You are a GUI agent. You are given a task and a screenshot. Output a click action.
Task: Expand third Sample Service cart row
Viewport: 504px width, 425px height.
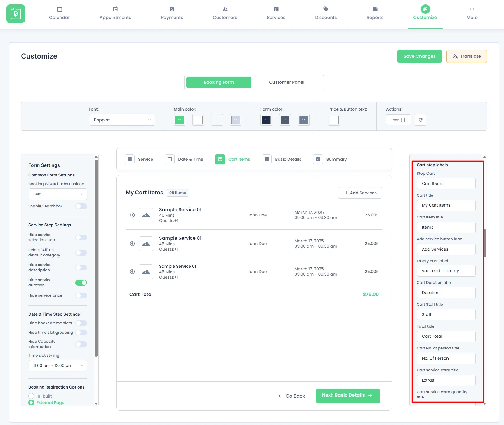(132, 272)
